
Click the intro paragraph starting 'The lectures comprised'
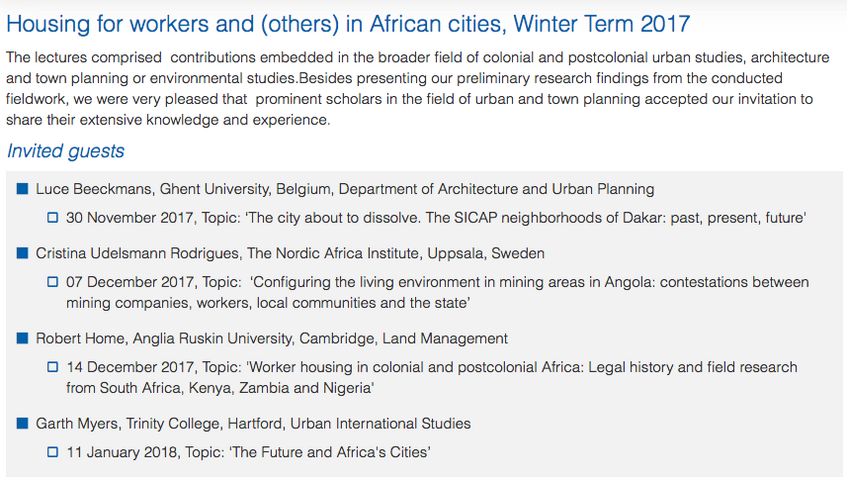pos(418,89)
